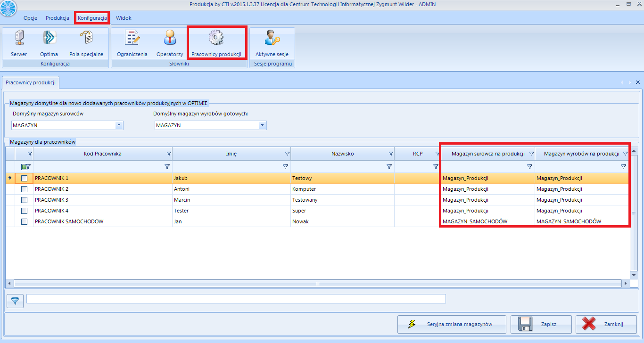Viewport: 644px width, 343px height.
Task: Select the cell 'Marcin'
Action: coord(231,200)
